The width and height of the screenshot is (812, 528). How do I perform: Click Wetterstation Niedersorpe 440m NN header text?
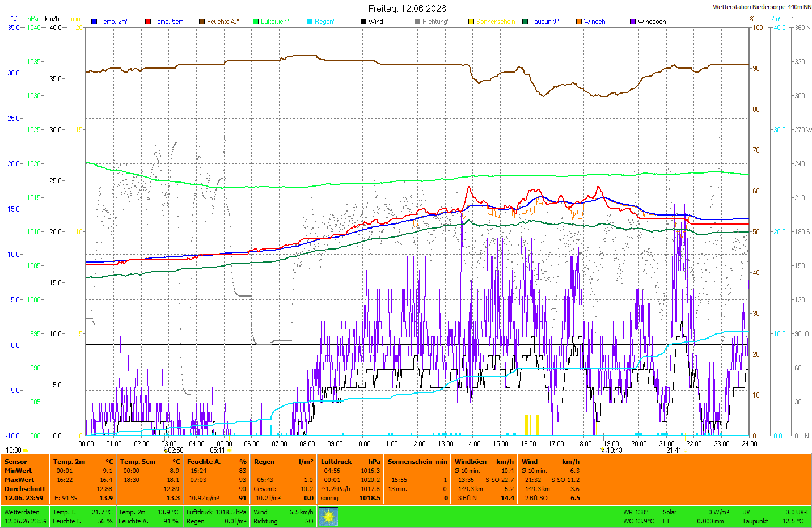762,7
